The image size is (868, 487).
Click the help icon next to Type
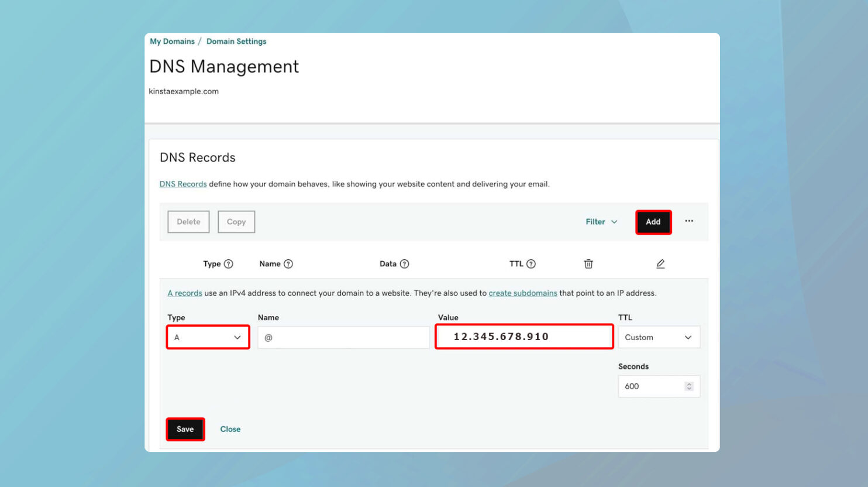click(230, 263)
